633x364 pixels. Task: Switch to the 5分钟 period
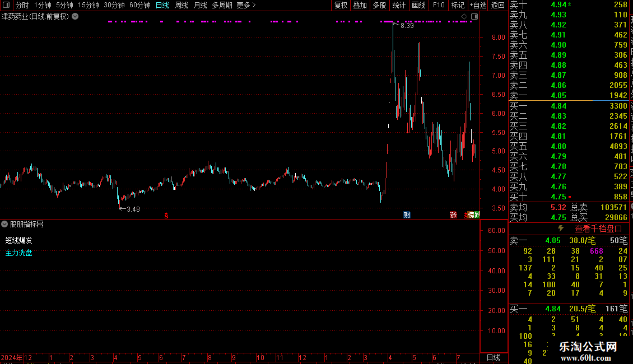pos(64,5)
